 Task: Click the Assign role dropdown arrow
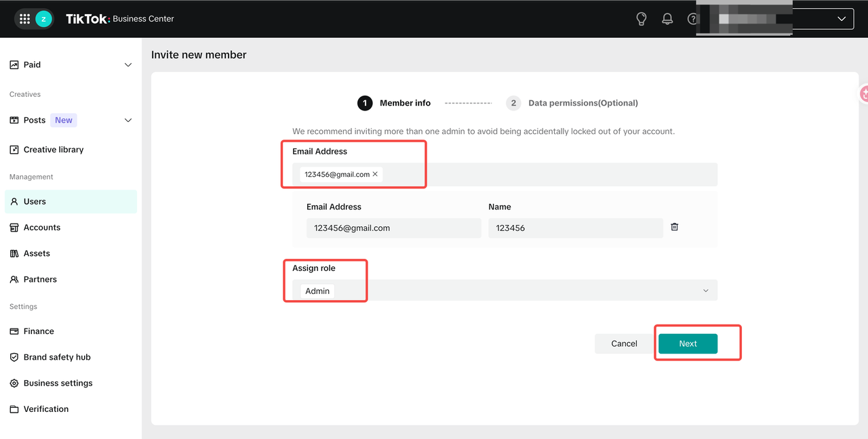(x=705, y=291)
